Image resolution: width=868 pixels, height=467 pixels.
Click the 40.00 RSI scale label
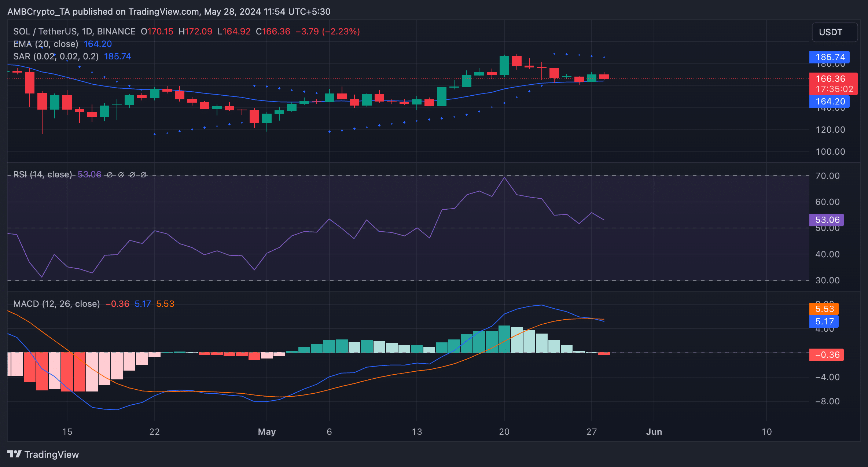point(827,254)
